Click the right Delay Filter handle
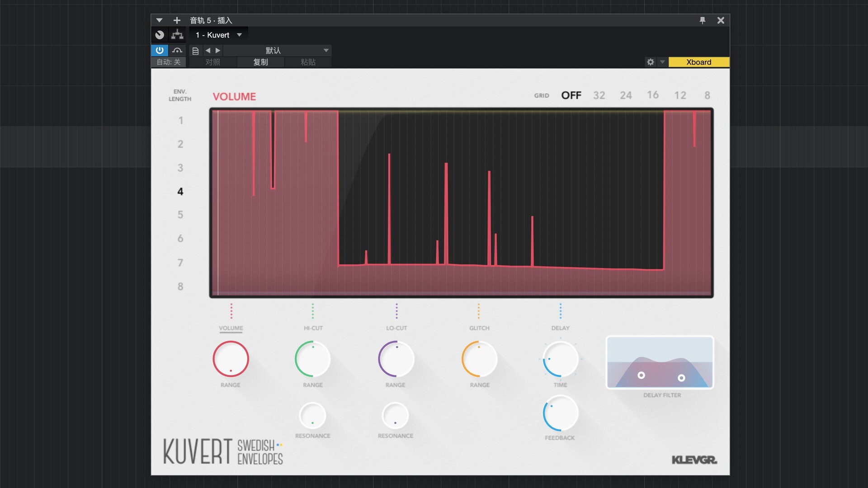The width and height of the screenshot is (868, 488). click(681, 378)
